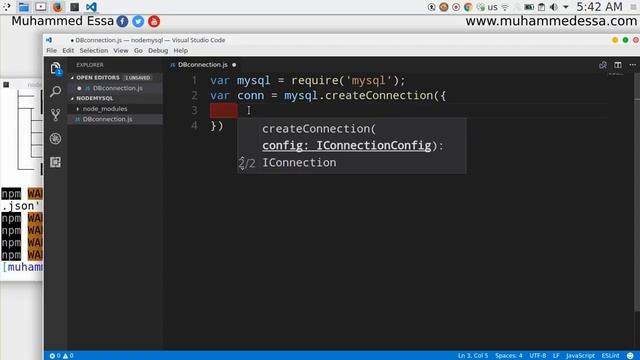Click the EXPLORER panel title
The image size is (640, 360).
coord(90,65)
